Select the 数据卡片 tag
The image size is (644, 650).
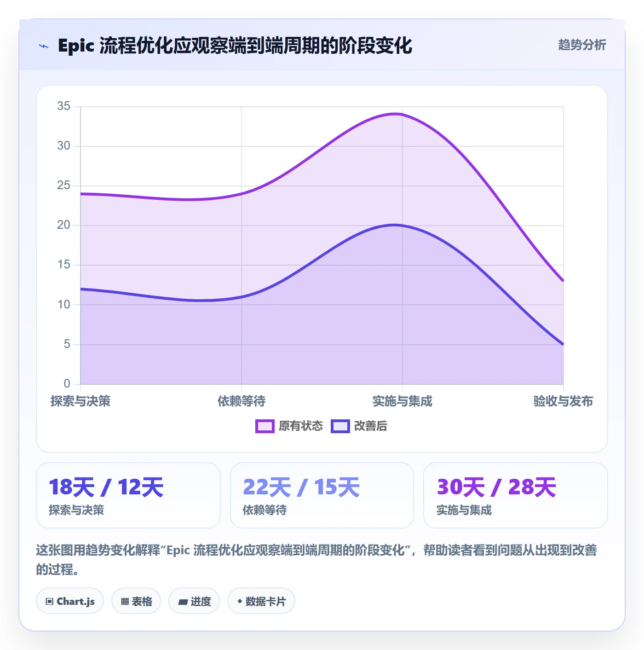pos(261,601)
